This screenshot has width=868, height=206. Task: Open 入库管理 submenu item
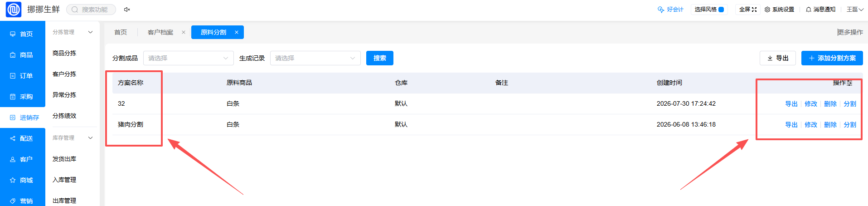tap(64, 180)
